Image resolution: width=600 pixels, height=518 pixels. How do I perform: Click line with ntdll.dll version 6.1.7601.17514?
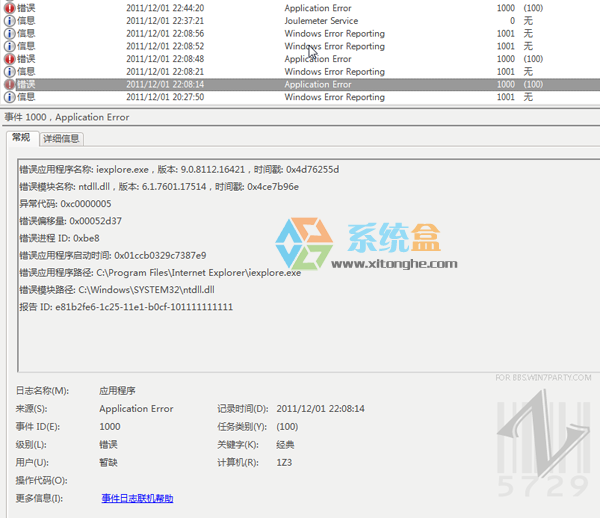pyautogui.click(x=159, y=186)
